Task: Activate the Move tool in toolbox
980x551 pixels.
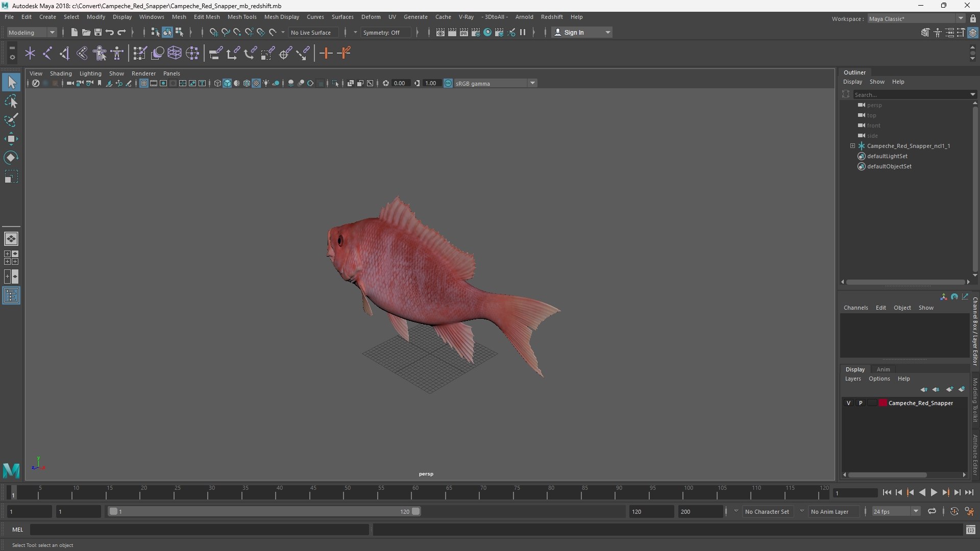Action: 11,139
